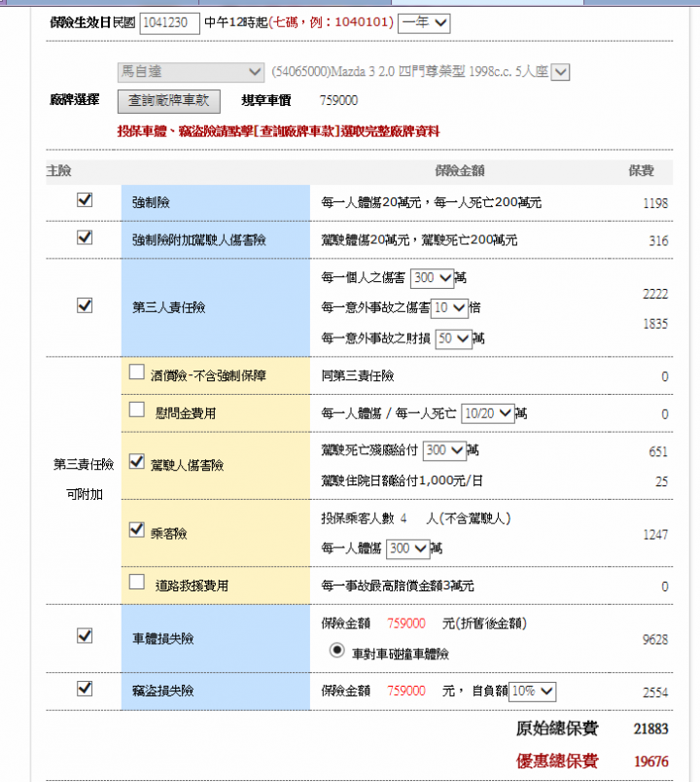Screen dimensions: 700x782
Task: Open 自負額 10% dropdown
Action: [532, 692]
